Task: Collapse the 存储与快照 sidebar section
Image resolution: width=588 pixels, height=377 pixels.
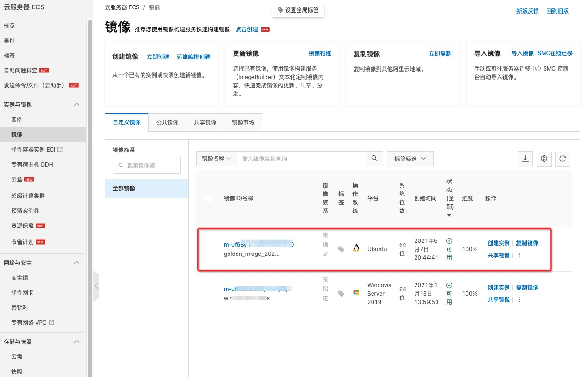Action: 77,342
